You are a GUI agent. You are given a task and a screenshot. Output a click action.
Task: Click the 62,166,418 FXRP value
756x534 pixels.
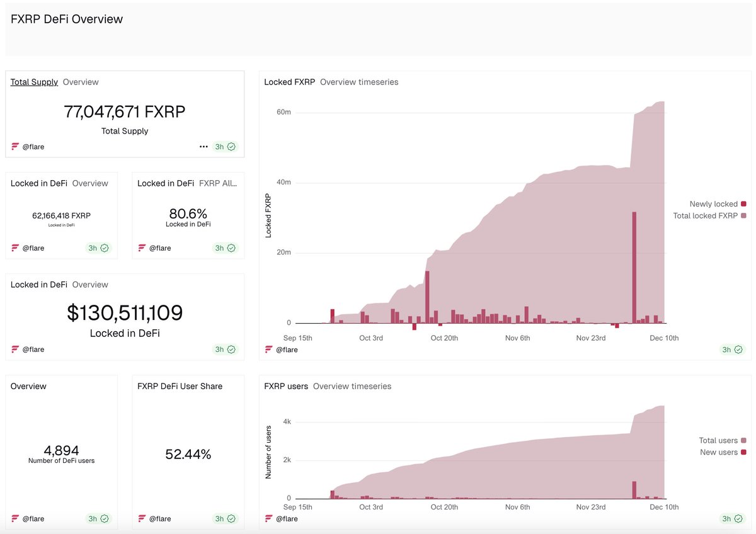point(61,216)
